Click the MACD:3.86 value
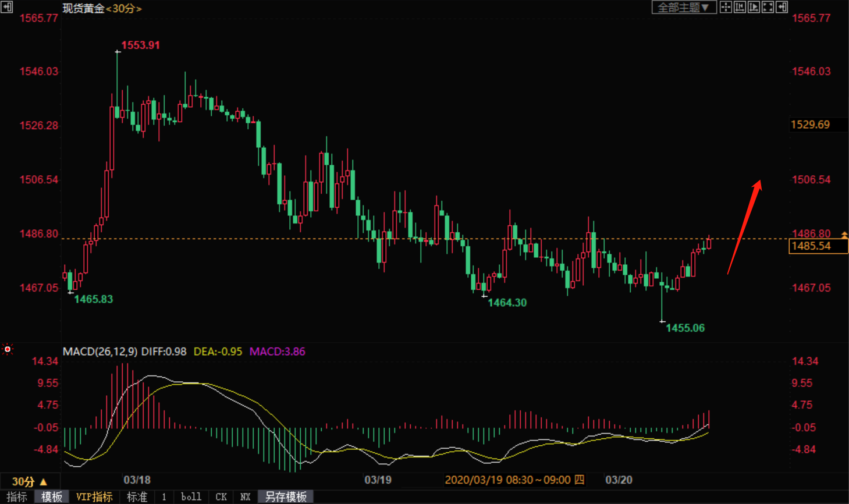 [x=278, y=352]
